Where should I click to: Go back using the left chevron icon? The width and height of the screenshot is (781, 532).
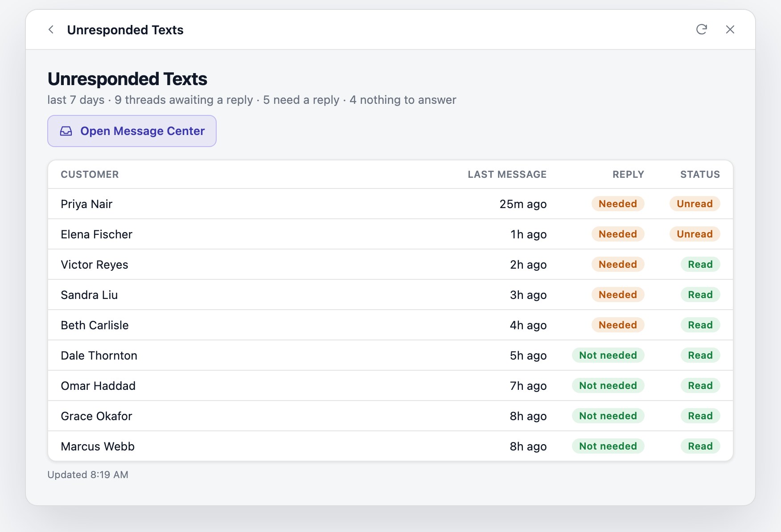(x=51, y=29)
